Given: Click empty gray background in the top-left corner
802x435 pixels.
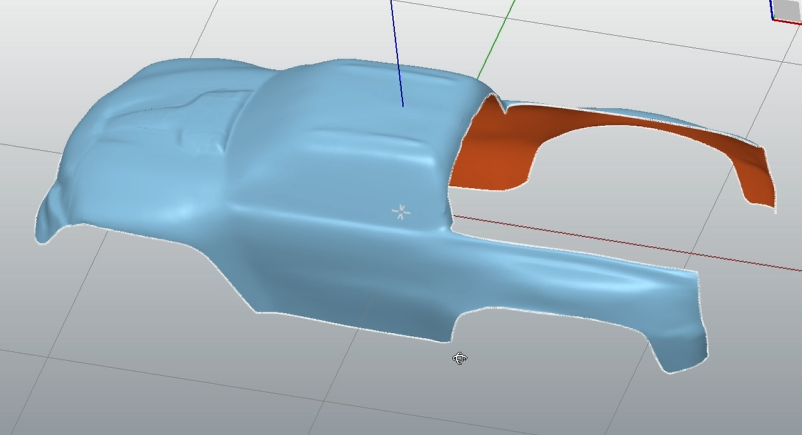Looking at the screenshot, I should coord(40,30).
